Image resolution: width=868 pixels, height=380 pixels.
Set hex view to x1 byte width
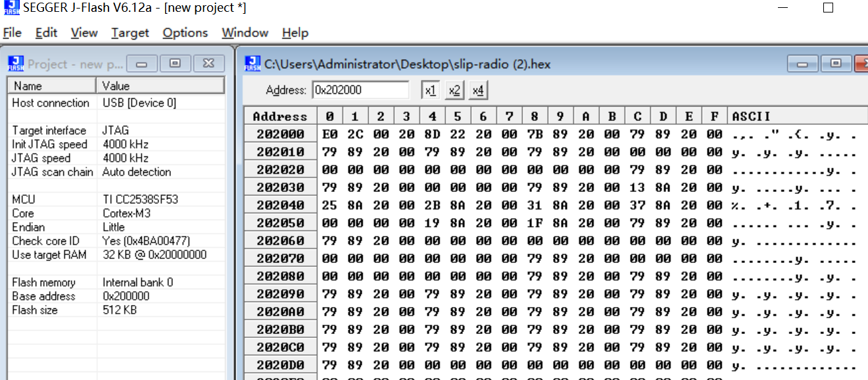pyautogui.click(x=430, y=90)
